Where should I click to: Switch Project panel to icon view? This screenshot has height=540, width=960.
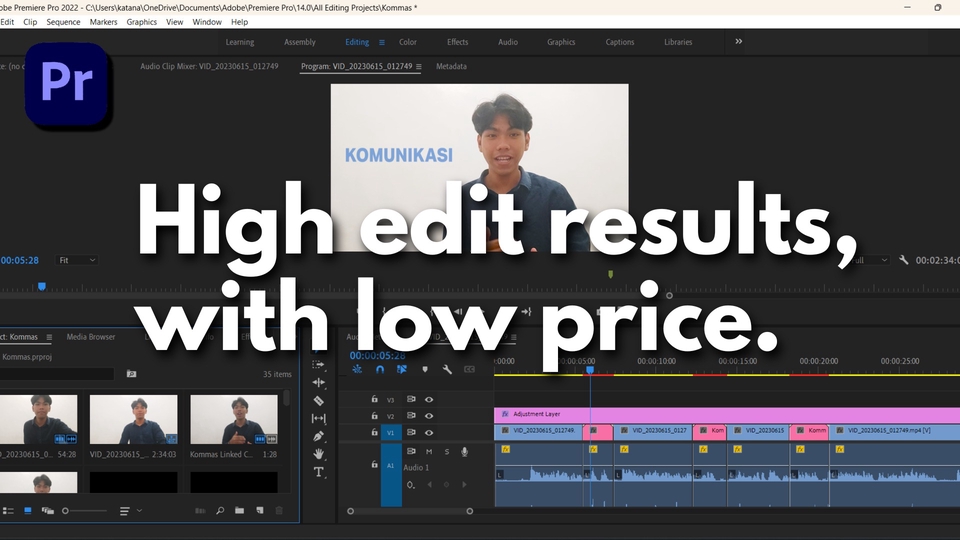[28, 511]
